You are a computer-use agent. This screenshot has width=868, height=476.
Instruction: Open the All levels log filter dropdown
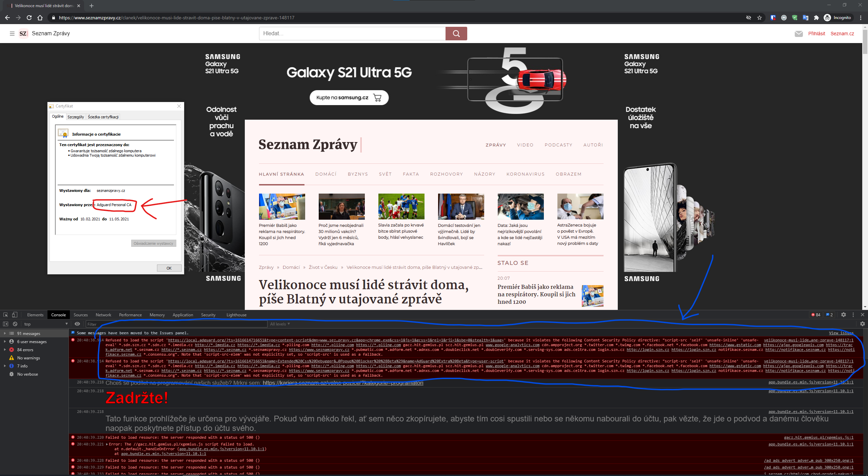tap(279, 324)
